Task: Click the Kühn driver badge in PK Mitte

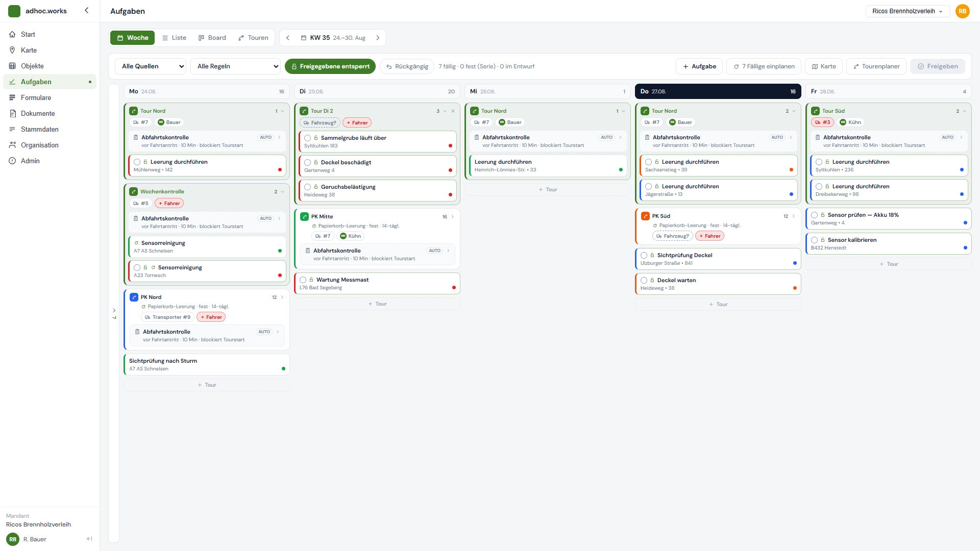Action: (x=350, y=236)
